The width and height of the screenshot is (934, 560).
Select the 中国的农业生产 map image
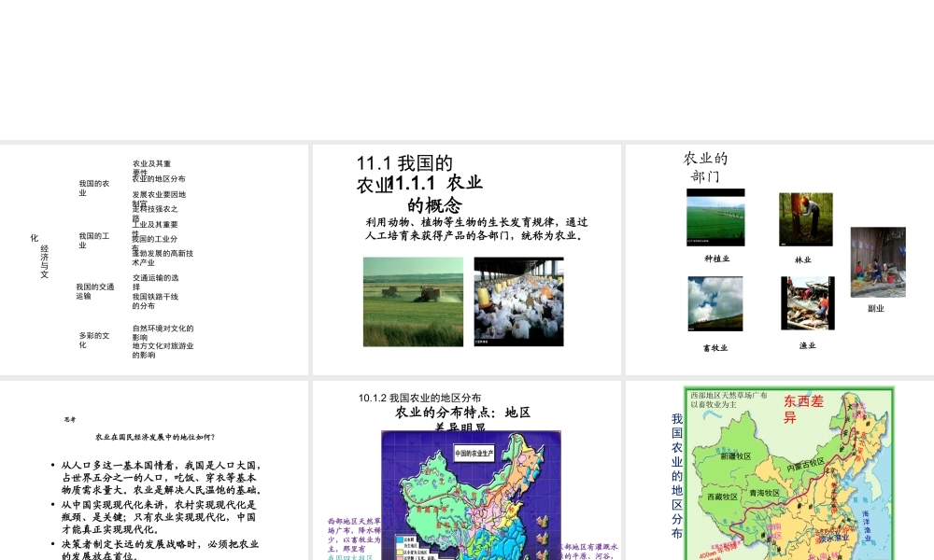click(471, 495)
